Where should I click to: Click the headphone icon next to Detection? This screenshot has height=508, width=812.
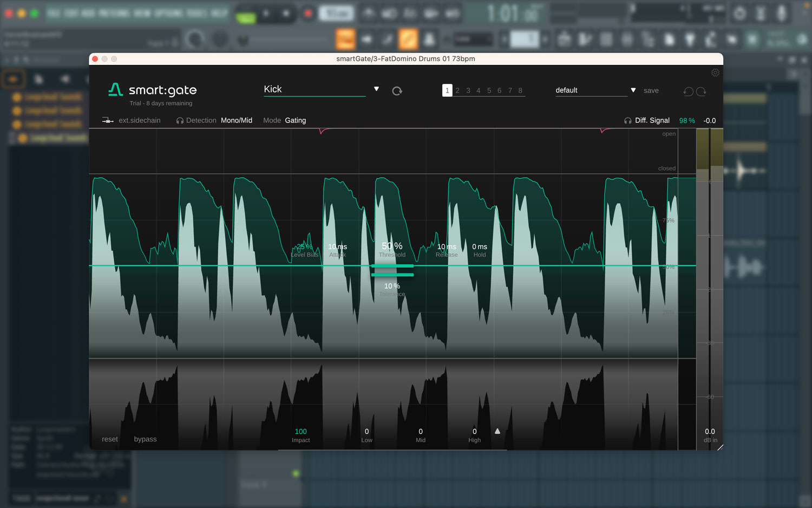point(180,121)
